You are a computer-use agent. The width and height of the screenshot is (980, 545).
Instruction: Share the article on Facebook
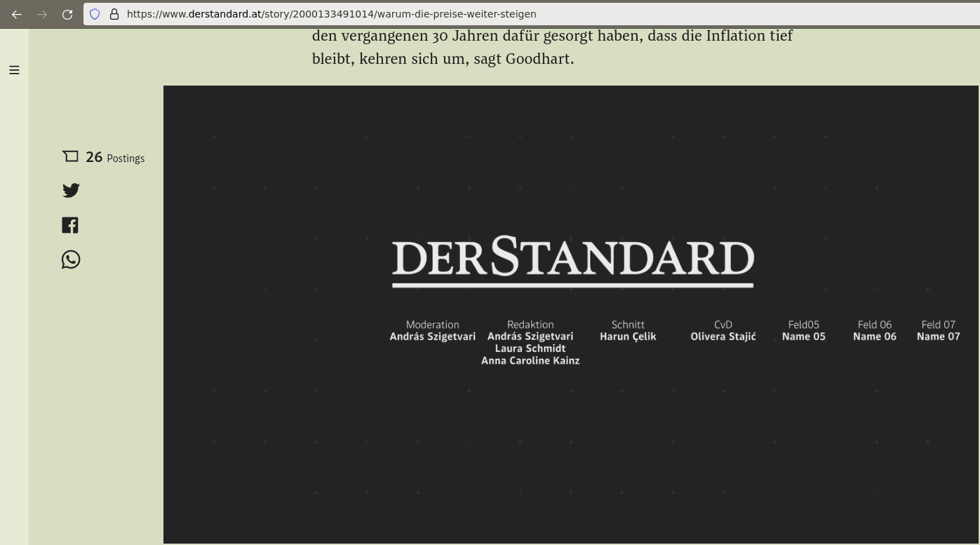coord(70,225)
